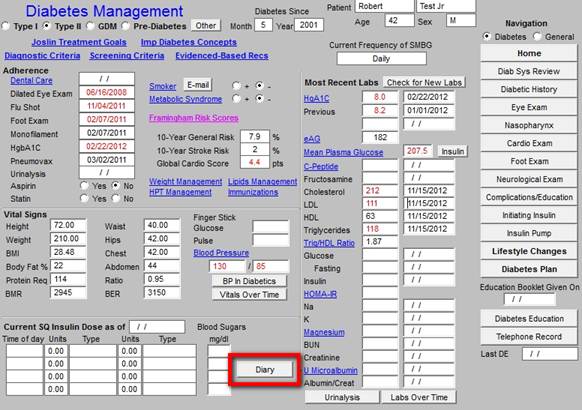Open Blood Pressure link

click(221, 253)
